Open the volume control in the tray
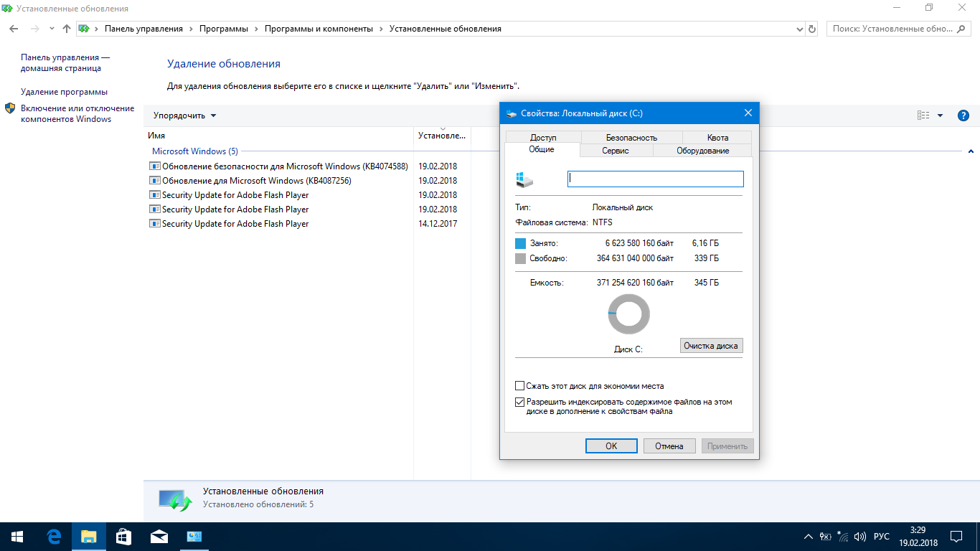Screen dimensions: 980x551 [x=860, y=537]
